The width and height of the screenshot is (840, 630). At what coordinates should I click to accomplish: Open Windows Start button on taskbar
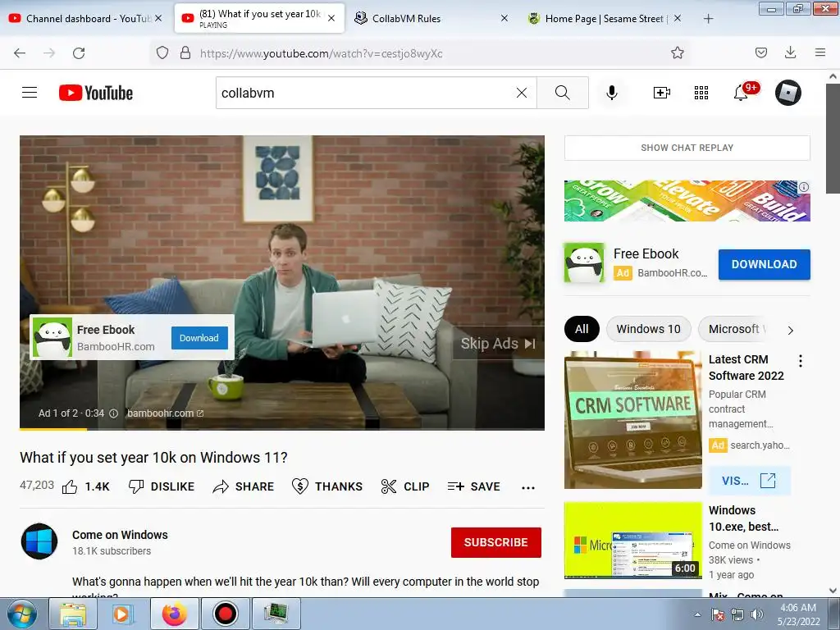point(21,614)
